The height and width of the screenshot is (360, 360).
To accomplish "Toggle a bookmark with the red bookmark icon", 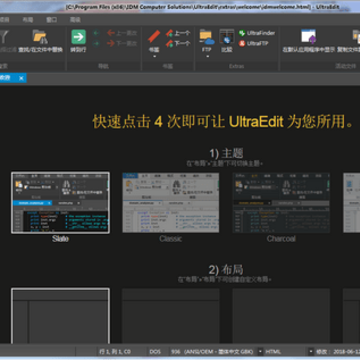I will click(x=154, y=36).
